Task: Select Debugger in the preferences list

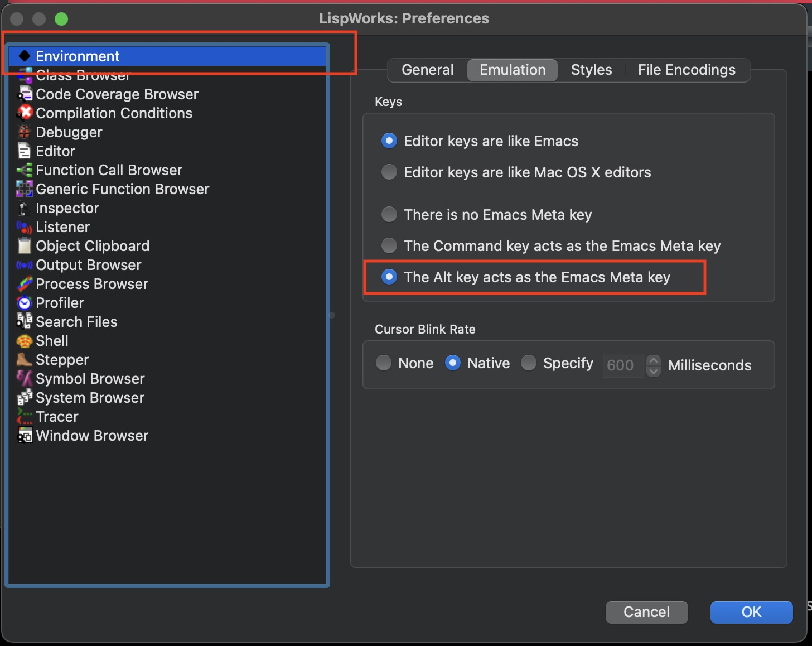Action: pyautogui.click(x=167, y=132)
